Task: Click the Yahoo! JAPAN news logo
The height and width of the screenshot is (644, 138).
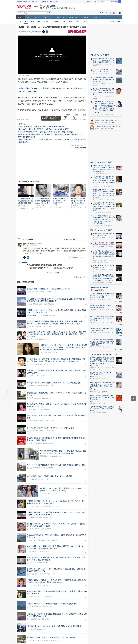Action: (27, 7)
